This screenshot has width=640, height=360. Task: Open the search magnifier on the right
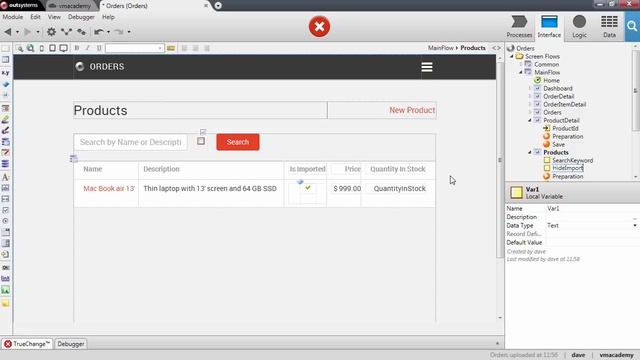(632, 27)
